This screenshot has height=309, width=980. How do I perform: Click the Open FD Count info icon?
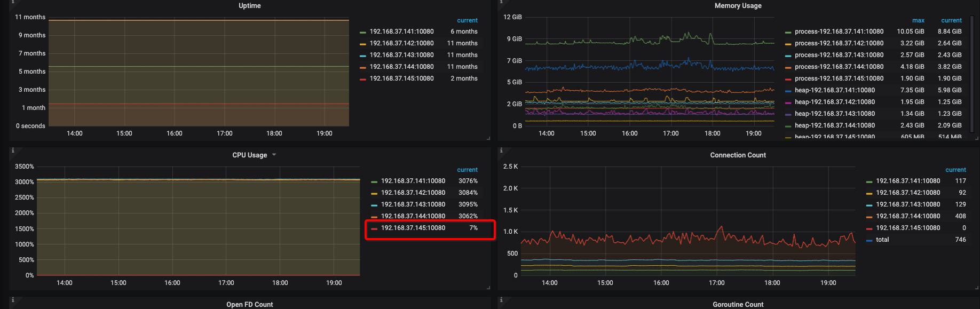[x=13, y=300]
